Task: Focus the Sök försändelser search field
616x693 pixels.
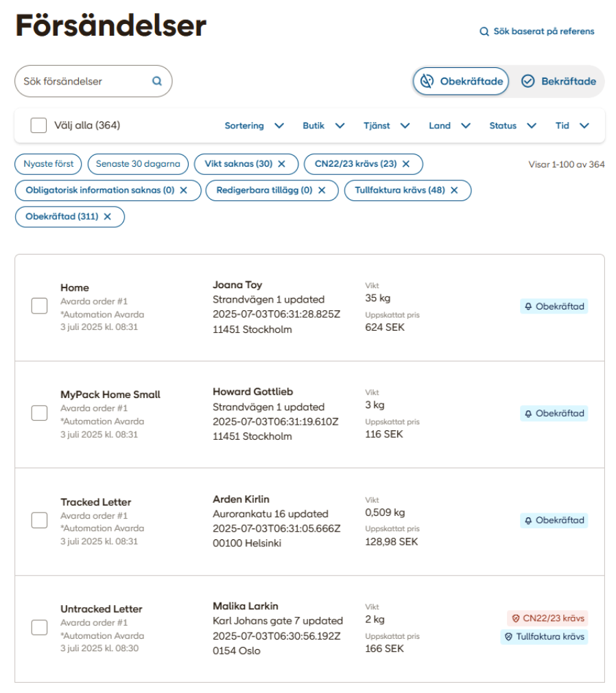Action: (x=93, y=82)
